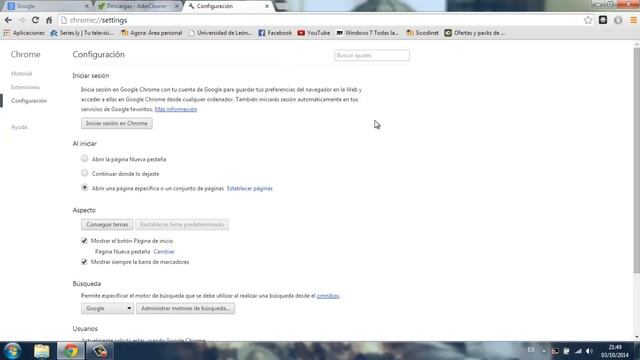Image resolution: width=640 pixels, height=360 pixels.
Task: Open the Facebook bookmark
Action: click(275, 33)
